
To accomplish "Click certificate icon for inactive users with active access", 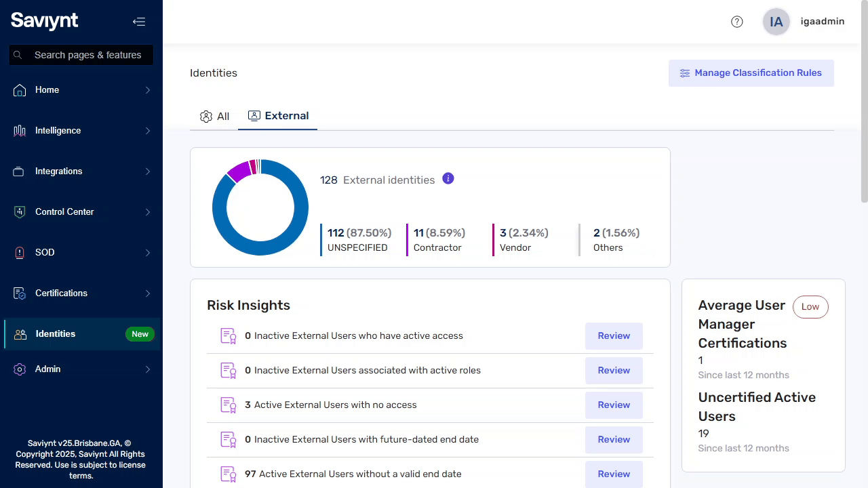I will [229, 336].
